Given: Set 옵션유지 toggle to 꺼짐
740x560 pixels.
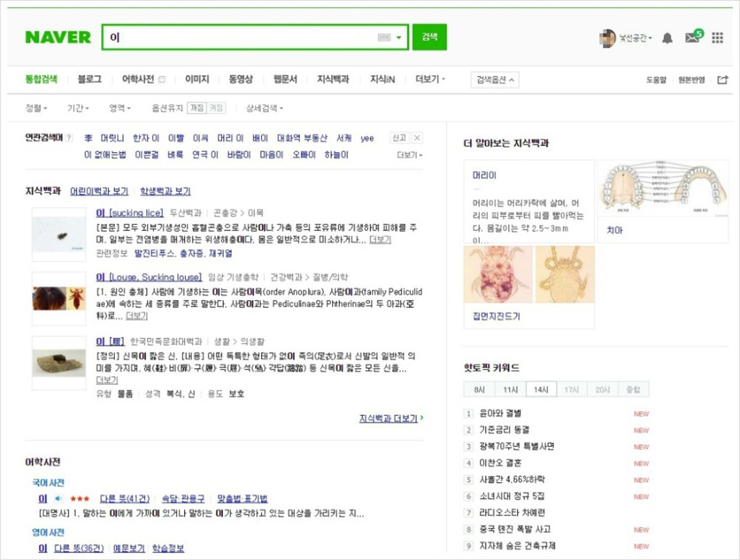Looking at the screenshot, I should pos(197,108).
